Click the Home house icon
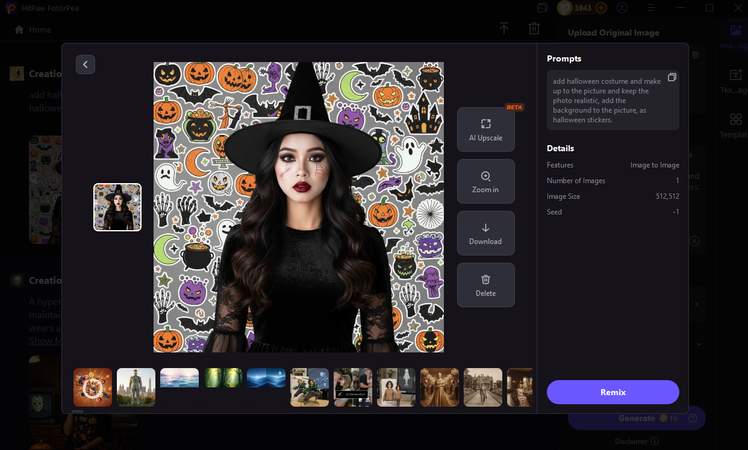 click(19, 30)
